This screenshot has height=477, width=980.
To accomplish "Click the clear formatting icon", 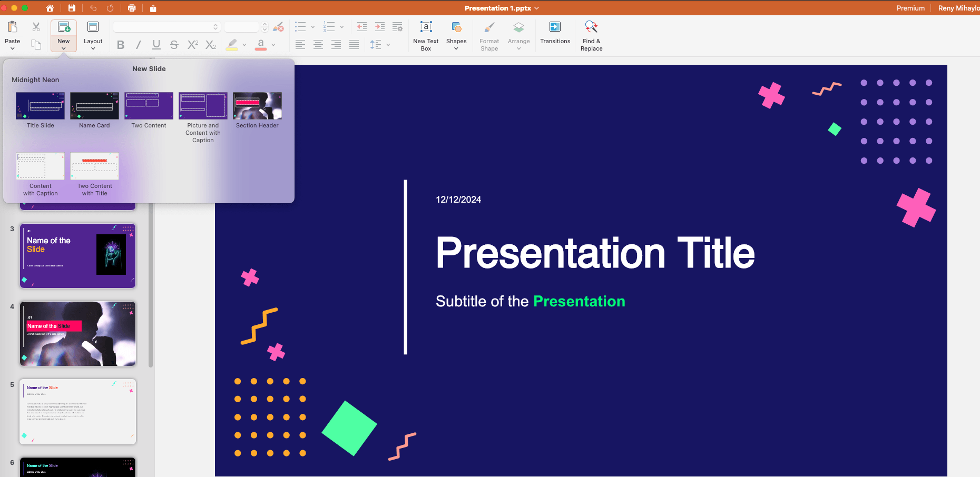I will (x=278, y=27).
